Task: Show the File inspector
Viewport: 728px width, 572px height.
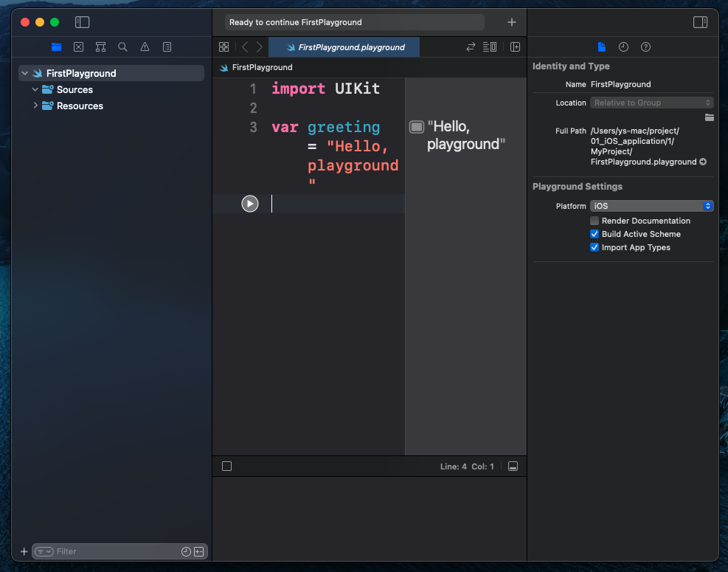Action: click(602, 47)
